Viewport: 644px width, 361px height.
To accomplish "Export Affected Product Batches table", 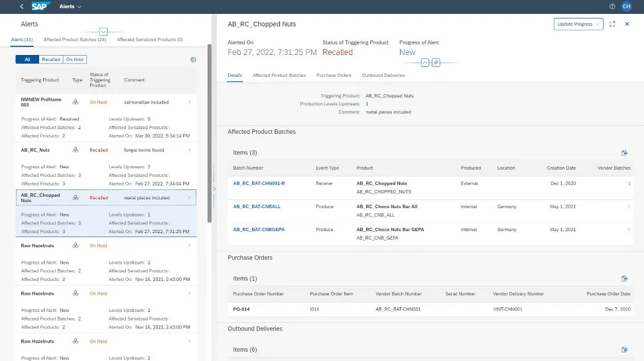I will (x=624, y=152).
